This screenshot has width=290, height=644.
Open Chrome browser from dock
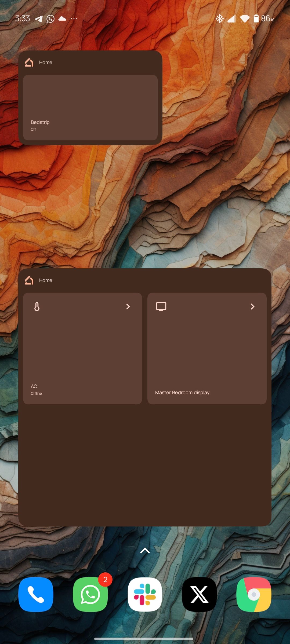click(x=254, y=594)
